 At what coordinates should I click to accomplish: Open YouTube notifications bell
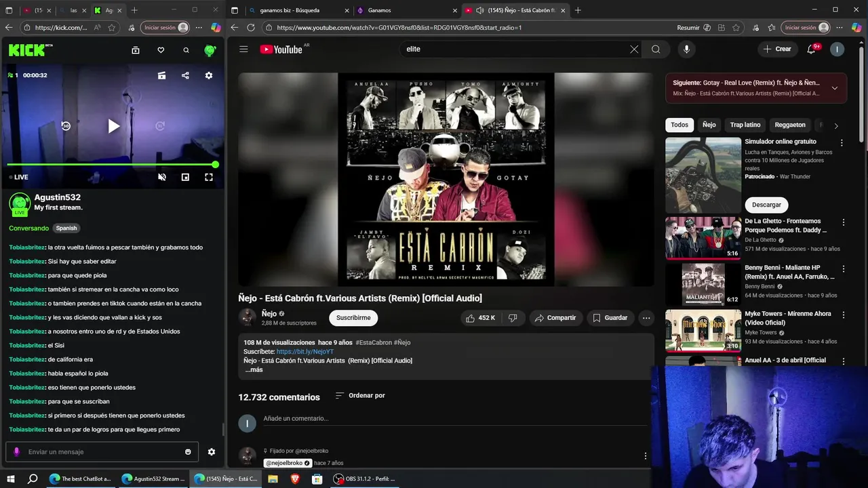tap(812, 49)
